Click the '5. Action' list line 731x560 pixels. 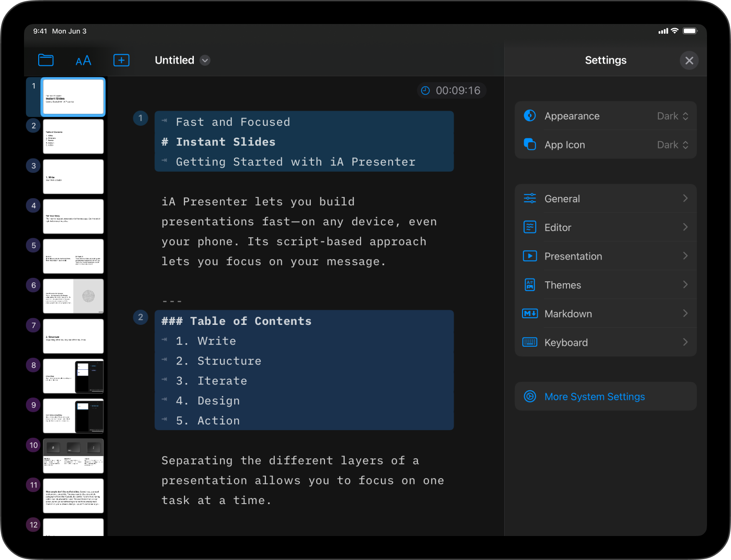[x=208, y=420]
